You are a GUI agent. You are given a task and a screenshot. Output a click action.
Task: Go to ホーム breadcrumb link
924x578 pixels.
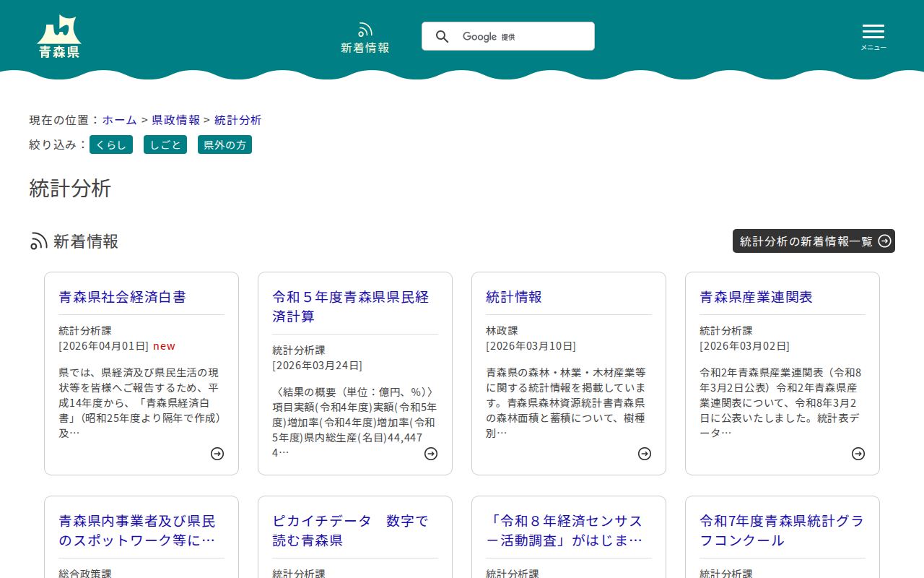[x=119, y=120]
